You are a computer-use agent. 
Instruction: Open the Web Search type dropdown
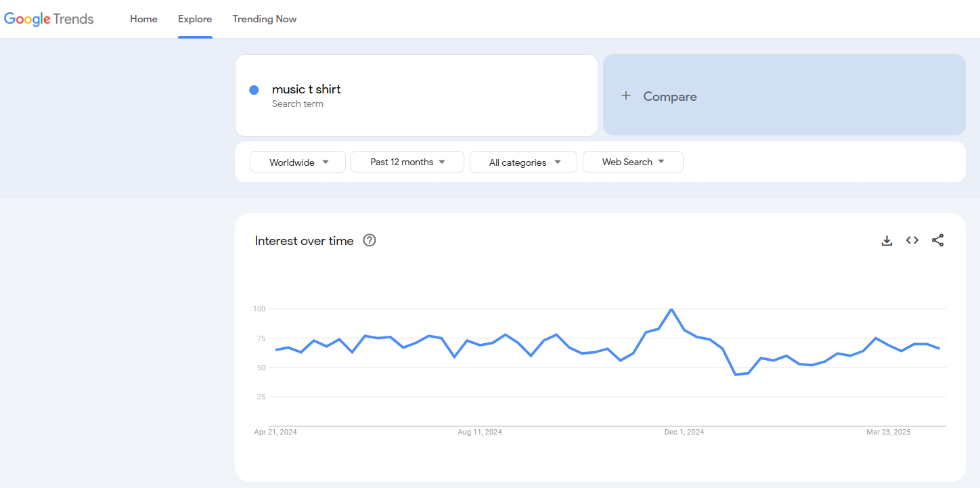point(633,162)
